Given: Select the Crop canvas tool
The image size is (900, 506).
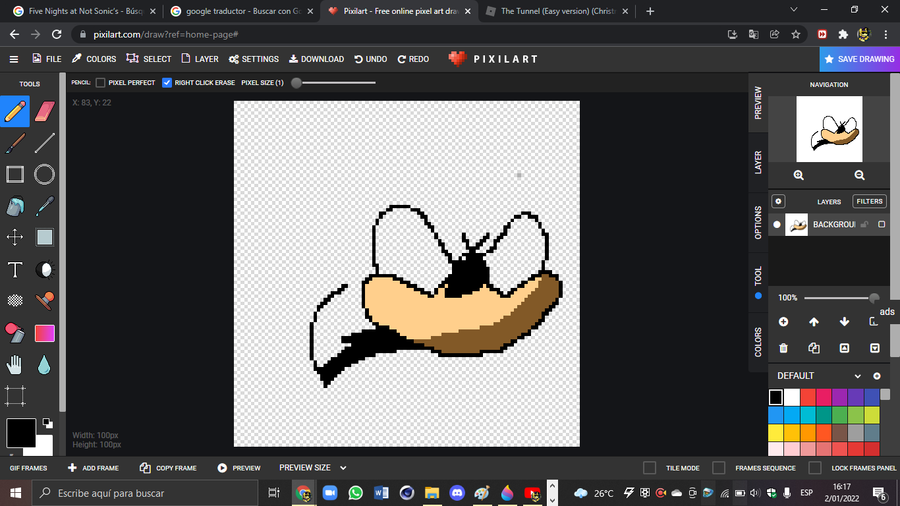Looking at the screenshot, I should pos(15,396).
